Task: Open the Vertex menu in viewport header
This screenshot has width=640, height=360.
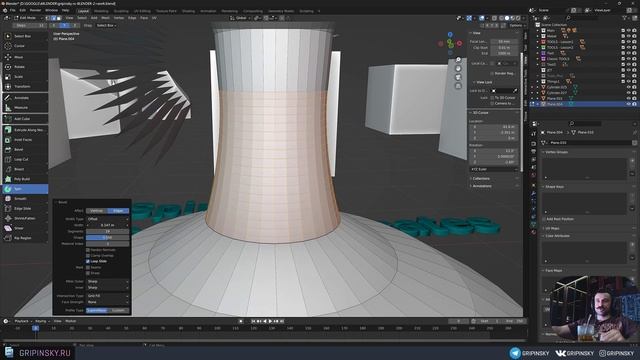Action: click(x=118, y=18)
